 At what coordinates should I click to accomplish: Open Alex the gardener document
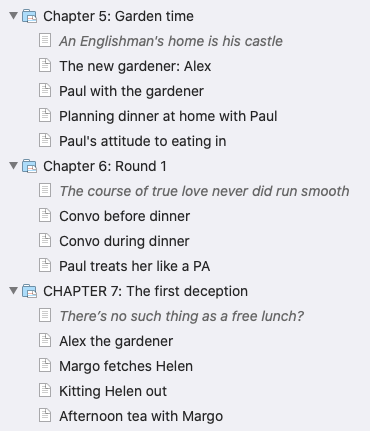point(116,341)
